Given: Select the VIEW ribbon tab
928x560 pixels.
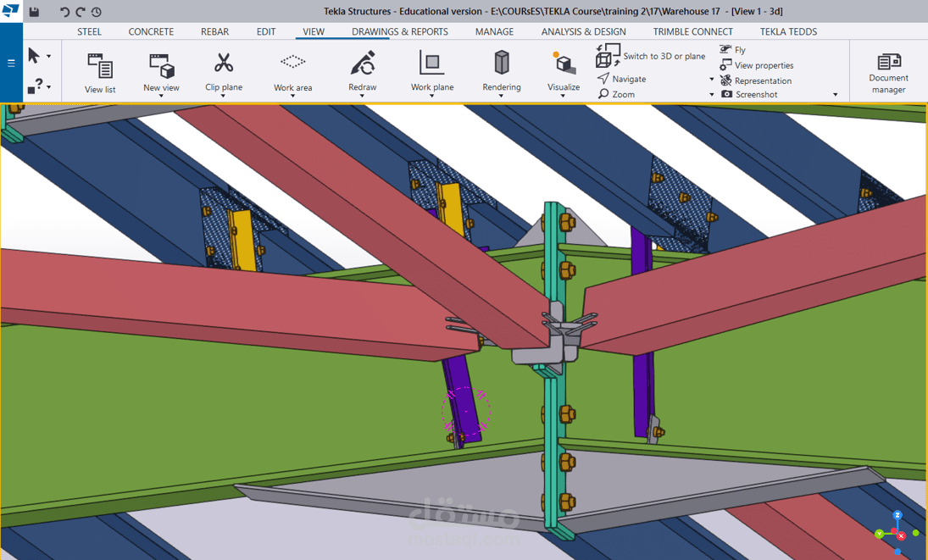Looking at the screenshot, I should pyautogui.click(x=314, y=32).
